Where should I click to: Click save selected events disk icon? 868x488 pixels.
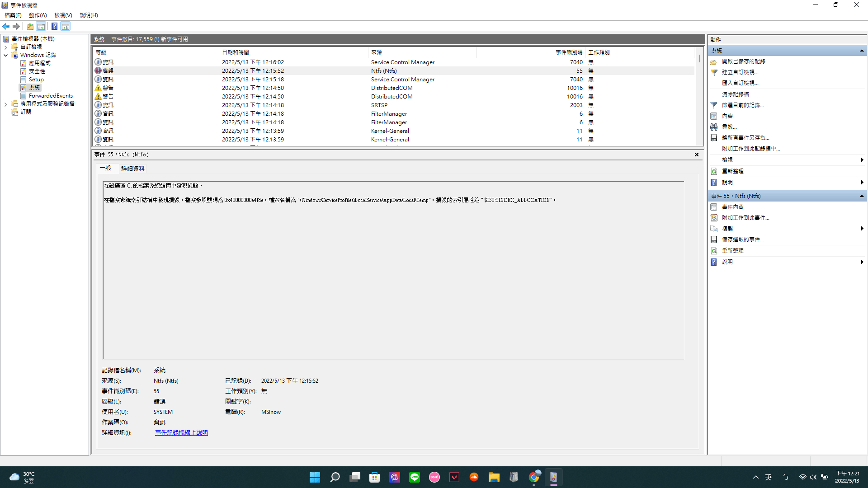714,239
